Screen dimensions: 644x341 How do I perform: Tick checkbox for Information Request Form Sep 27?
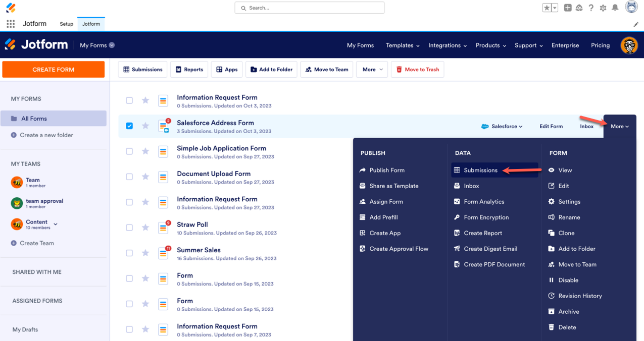(x=129, y=202)
